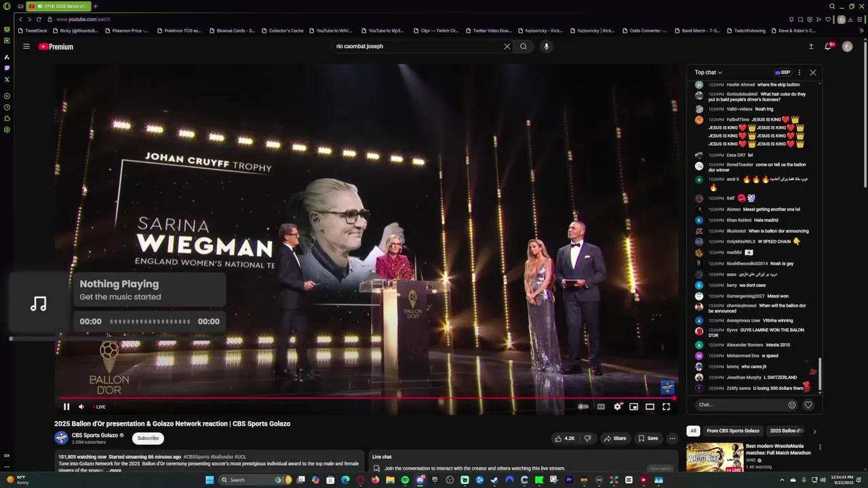
Task: Select the 2025 Ballon d'Or chip
Action: [787, 430]
